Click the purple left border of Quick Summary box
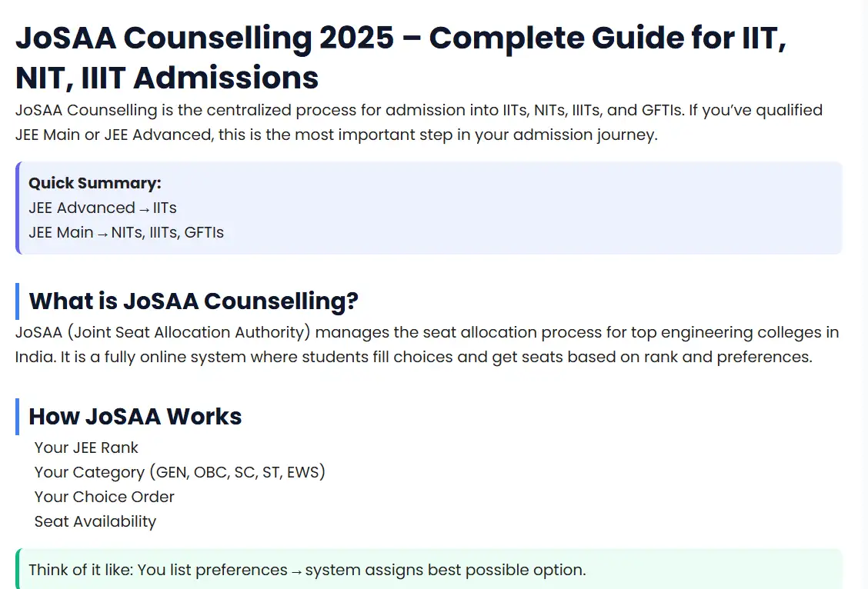This screenshot has width=868, height=589. pos(18,208)
